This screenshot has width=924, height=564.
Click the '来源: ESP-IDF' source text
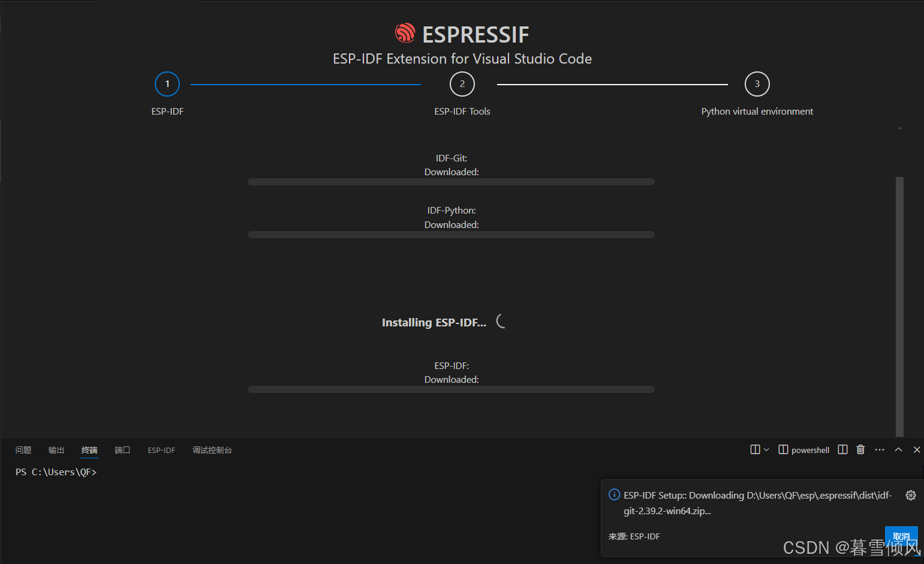(x=634, y=536)
